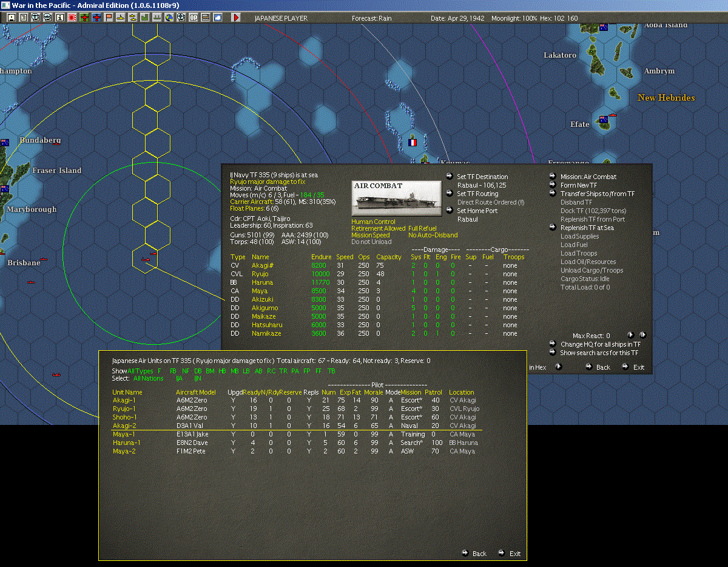Toggle Full Refuel setting

tap(422, 228)
